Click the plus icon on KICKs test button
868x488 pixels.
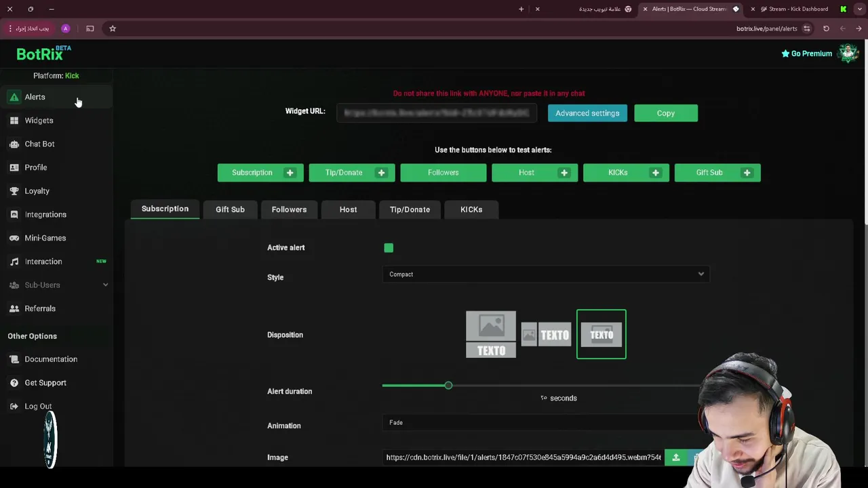point(656,173)
